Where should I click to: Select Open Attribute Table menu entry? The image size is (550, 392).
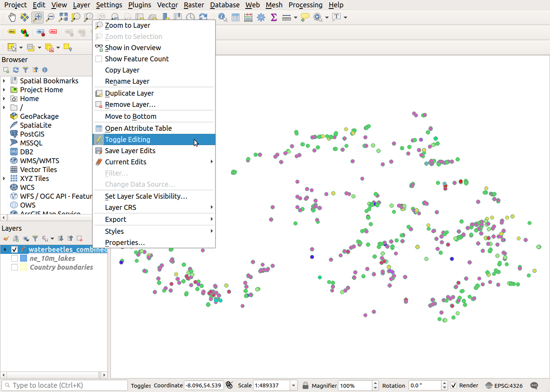tap(154, 128)
